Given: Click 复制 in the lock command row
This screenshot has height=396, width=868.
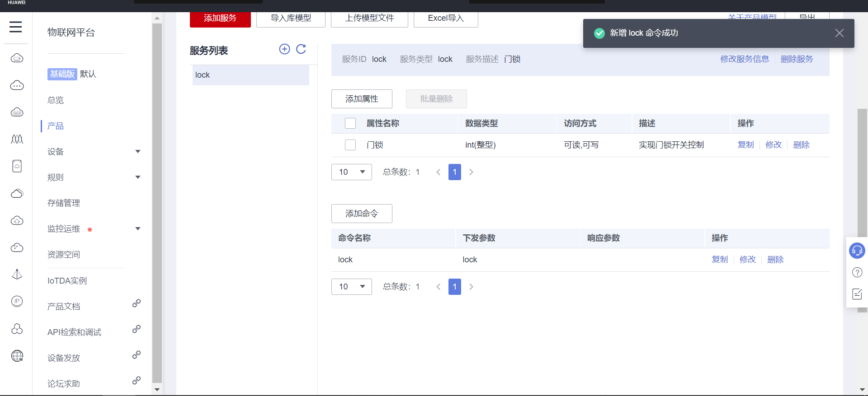Looking at the screenshot, I should [x=720, y=260].
